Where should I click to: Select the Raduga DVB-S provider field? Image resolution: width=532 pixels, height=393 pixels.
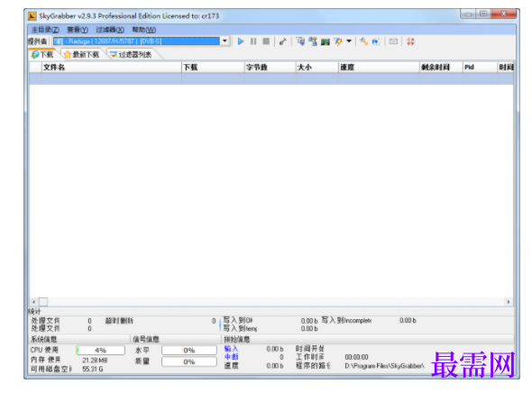[x=136, y=41]
